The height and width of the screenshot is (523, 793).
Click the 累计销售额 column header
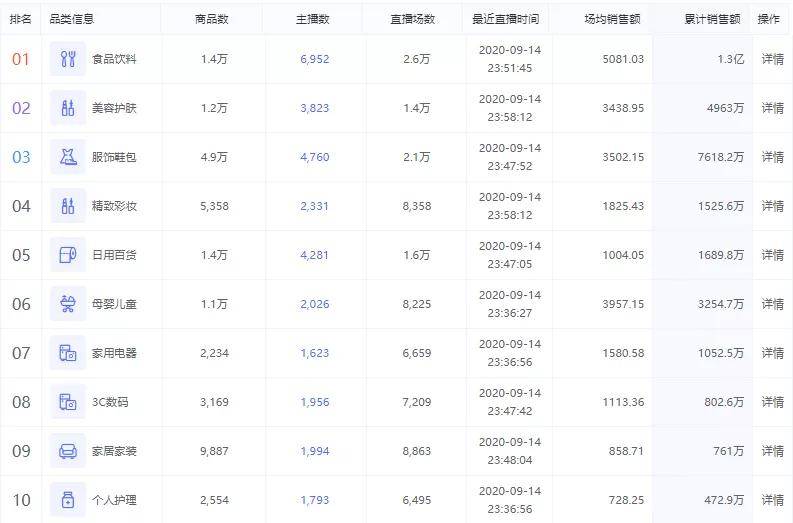point(712,19)
